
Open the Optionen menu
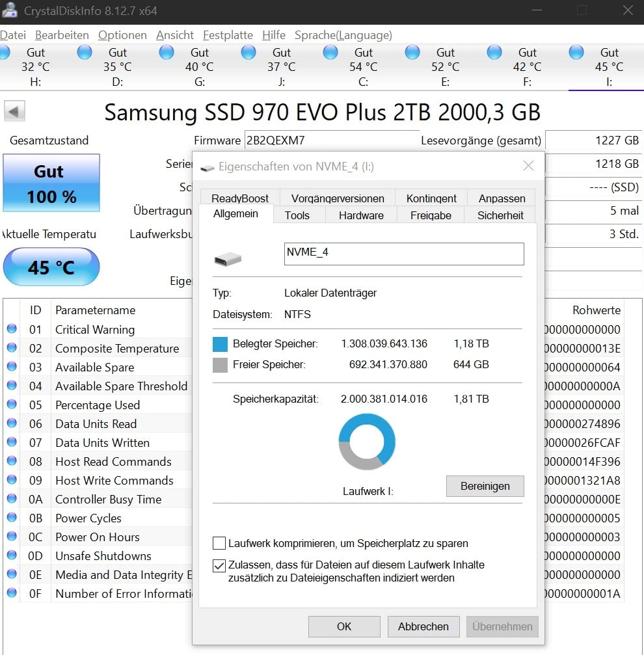tap(122, 35)
